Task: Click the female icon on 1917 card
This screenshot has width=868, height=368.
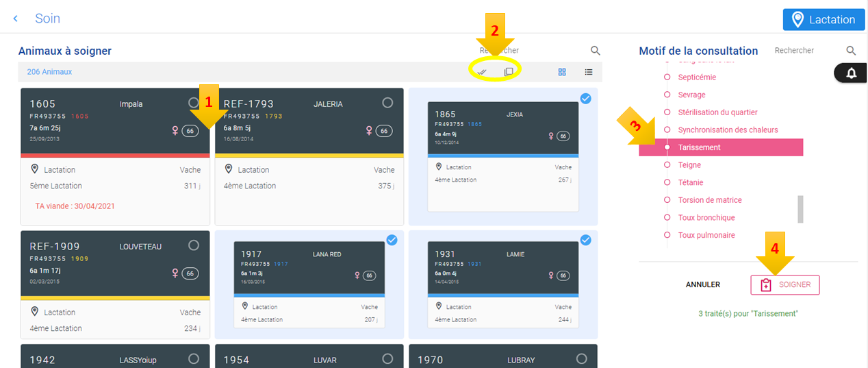Action: click(x=357, y=275)
